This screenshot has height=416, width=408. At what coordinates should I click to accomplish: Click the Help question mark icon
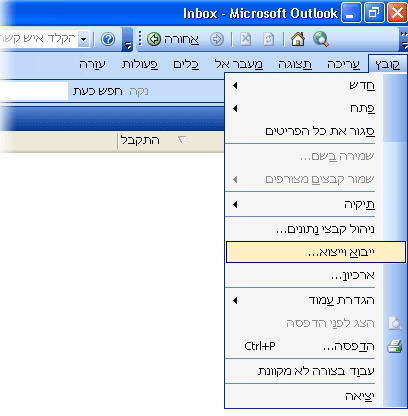pos(108,39)
